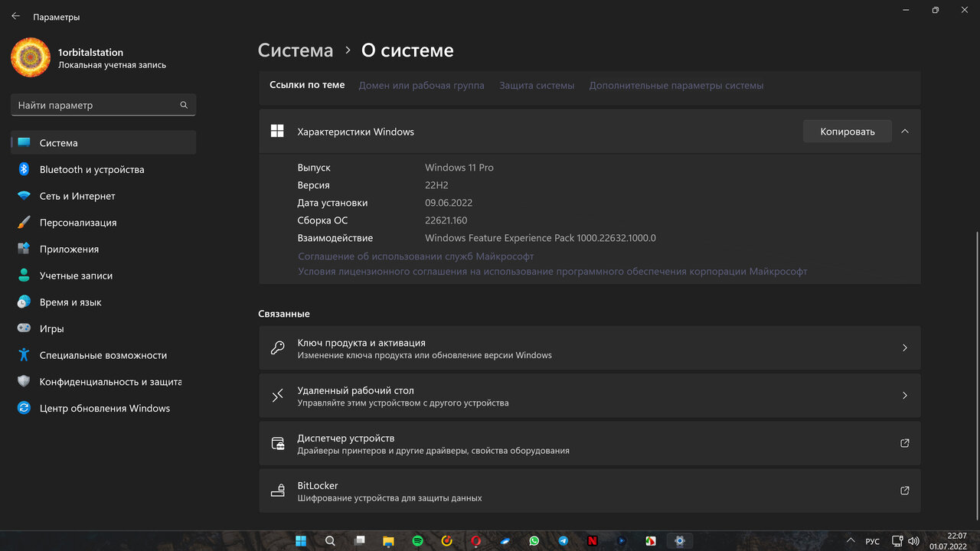
Task: Click the Время и язык globe icon
Action: 24,302
